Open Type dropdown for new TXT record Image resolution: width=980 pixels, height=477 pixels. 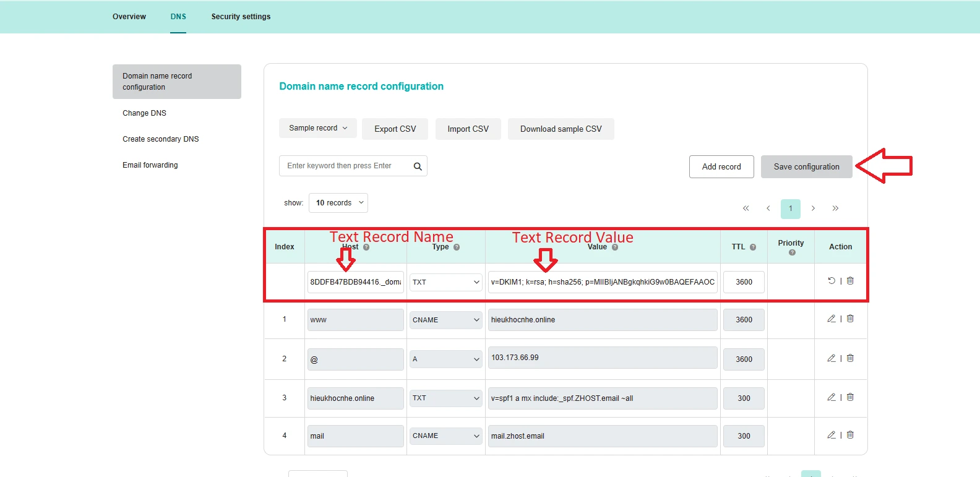(x=445, y=282)
